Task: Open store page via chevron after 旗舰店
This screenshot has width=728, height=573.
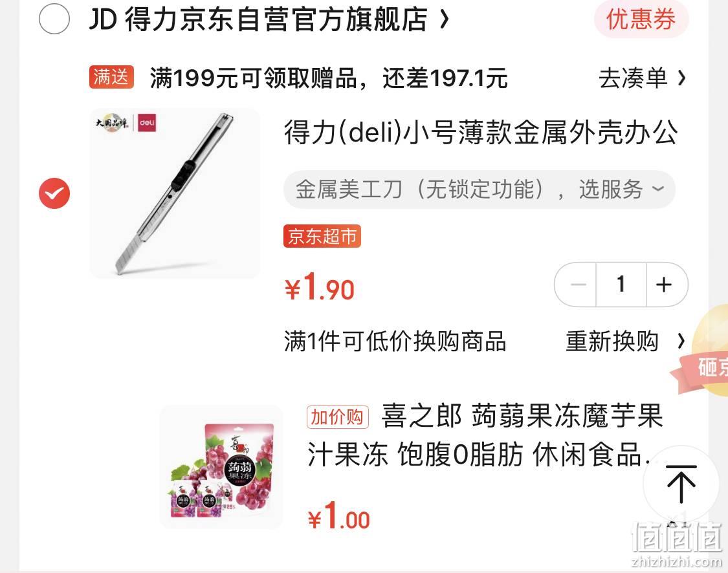Action: tap(445, 19)
